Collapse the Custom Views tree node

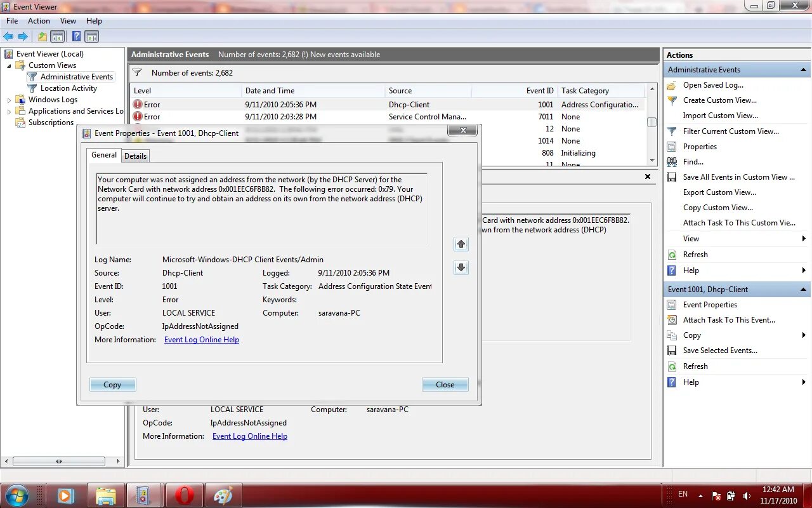click(x=9, y=66)
